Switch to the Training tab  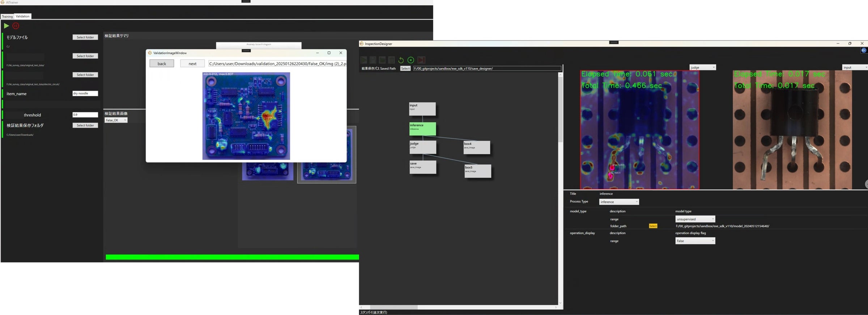click(7, 16)
